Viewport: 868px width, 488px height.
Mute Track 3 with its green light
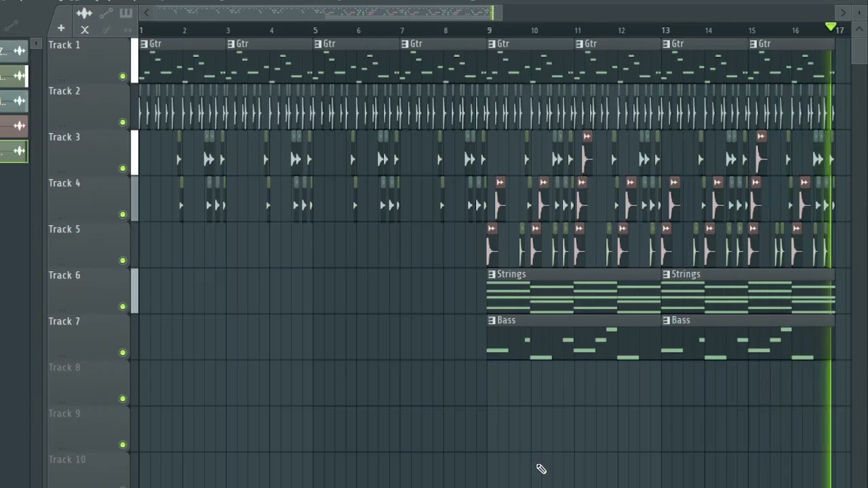click(x=123, y=168)
